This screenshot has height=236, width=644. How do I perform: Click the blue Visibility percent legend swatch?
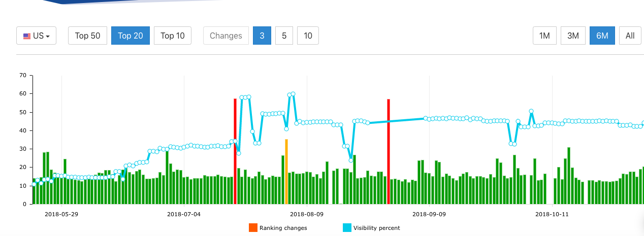[347, 228]
